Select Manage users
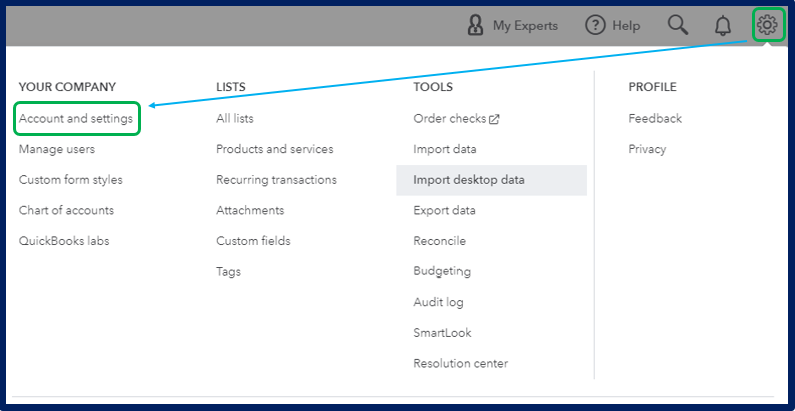The image size is (795, 411). (57, 150)
